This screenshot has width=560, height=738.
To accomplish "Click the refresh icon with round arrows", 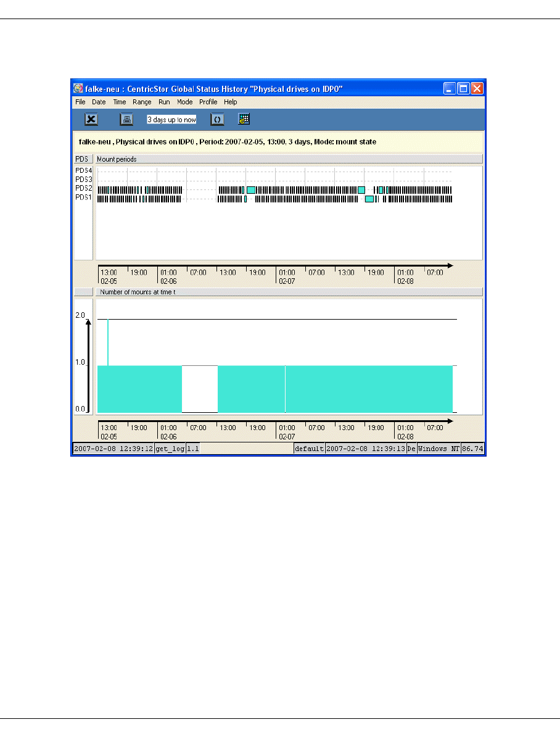I will [x=217, y=120].
